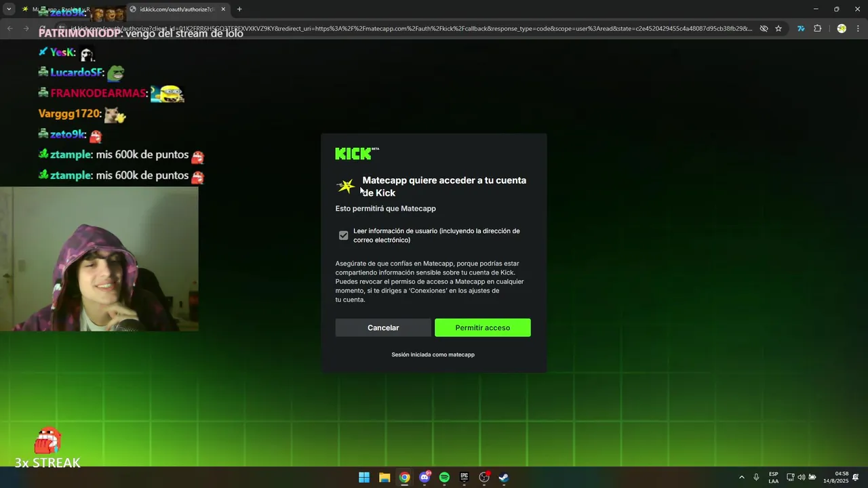Image resolution: width=868 pixels, height=488 pixels.
Task: Click FRANKODEARMAS username in chat overlay
Action: coord(98,93)
